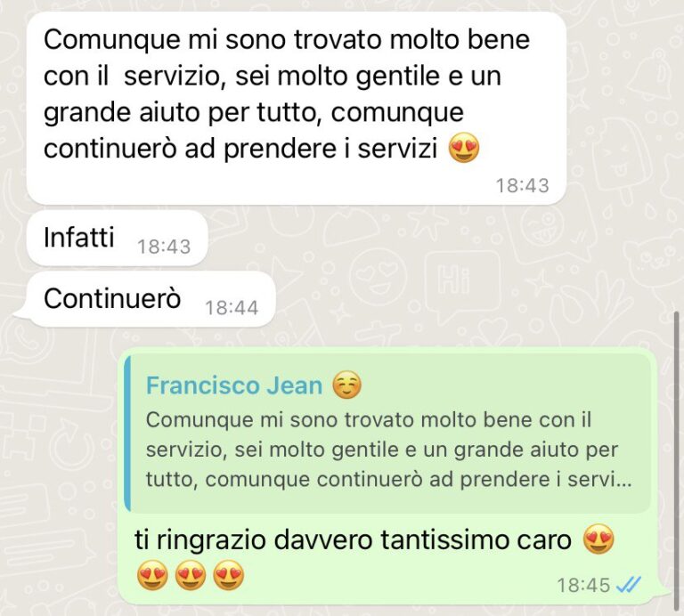Tap the 18:45 timestamp on the sent message

coord(583,585)
